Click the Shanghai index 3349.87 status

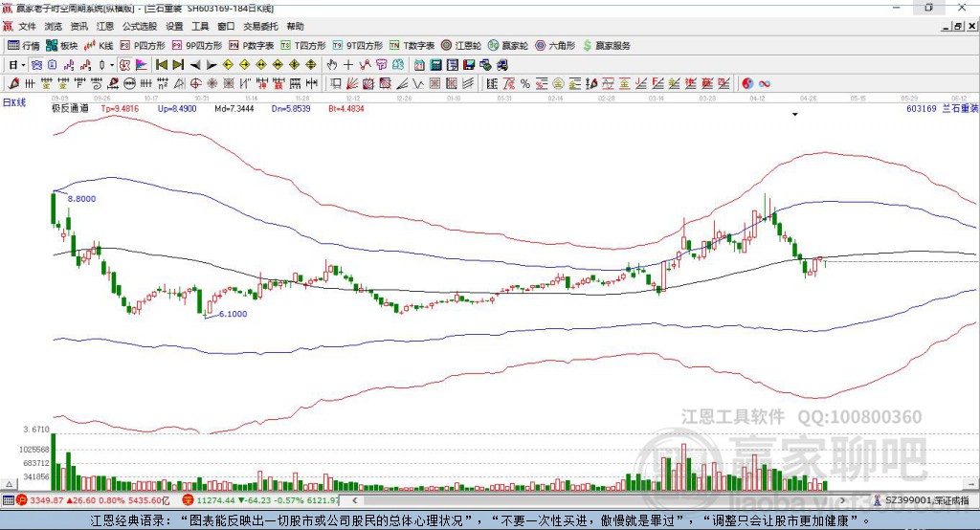93,500
